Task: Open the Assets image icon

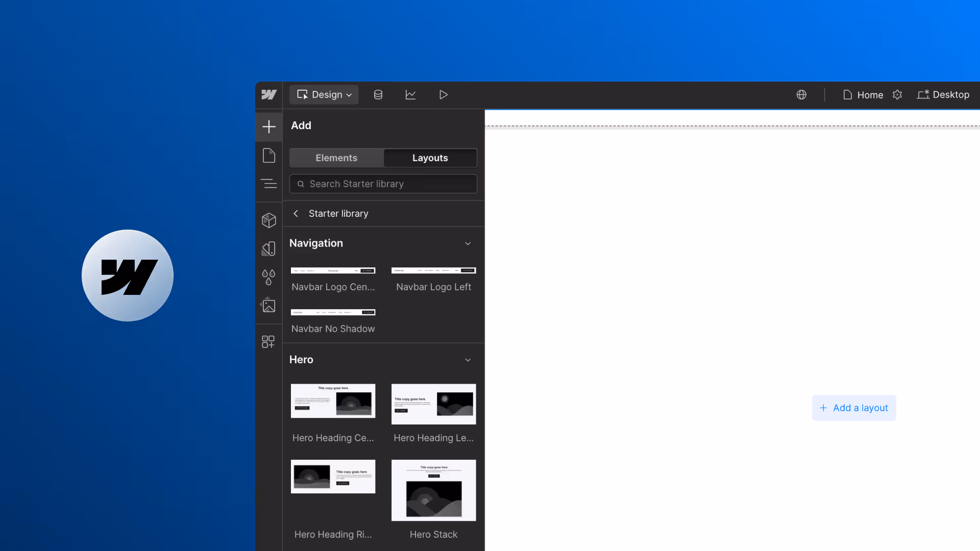Action: [x=269, y=306]
